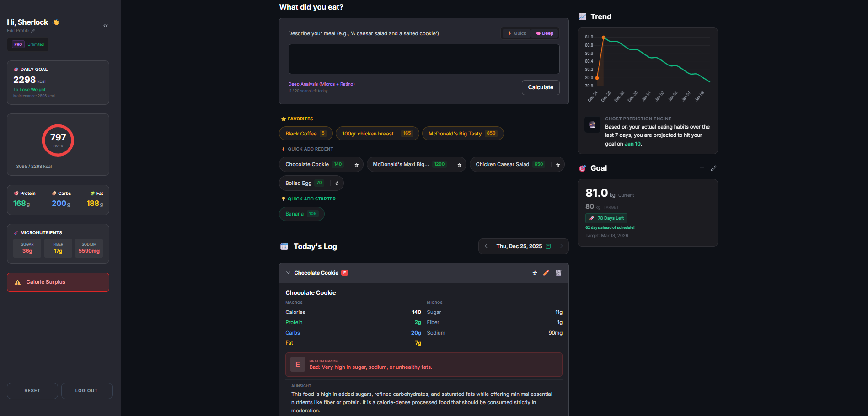Favorite the Chocolate Cookie log entry star
This screenshot has height=416, width=868.
pyautogui.click(x=535, y=272)
